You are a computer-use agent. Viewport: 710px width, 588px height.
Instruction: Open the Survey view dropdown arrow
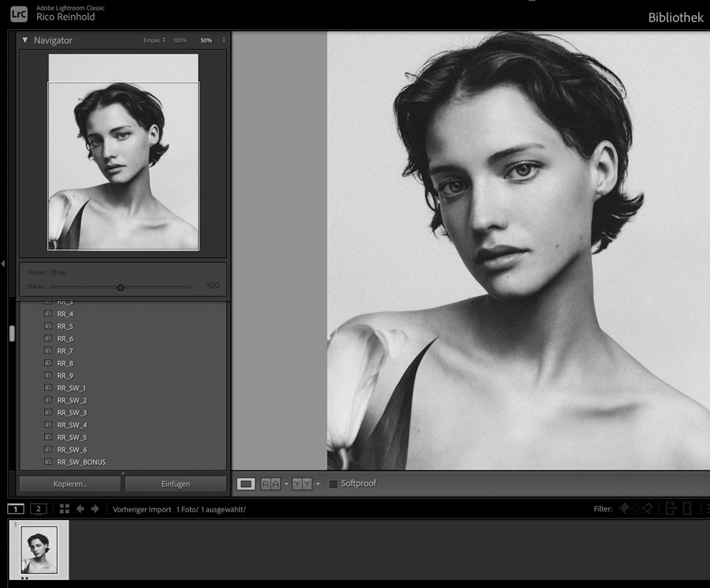pos(316,483)
